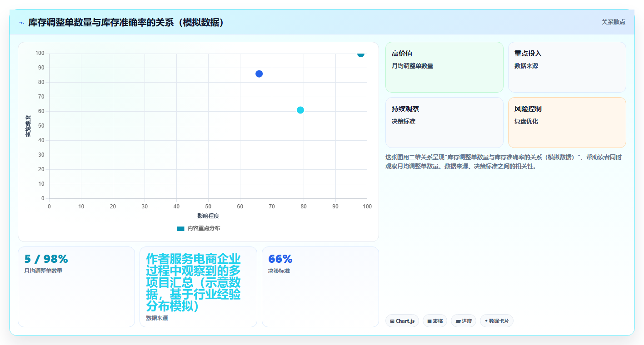The height and width of the screenshot is (345, 644).
Task: Click 数据来源 label under the cyan text card
Action: pos(157,318)
